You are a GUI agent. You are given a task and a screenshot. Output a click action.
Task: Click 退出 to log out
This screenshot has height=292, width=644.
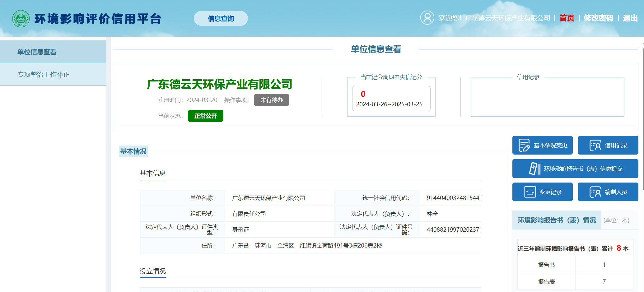[630, 18]
